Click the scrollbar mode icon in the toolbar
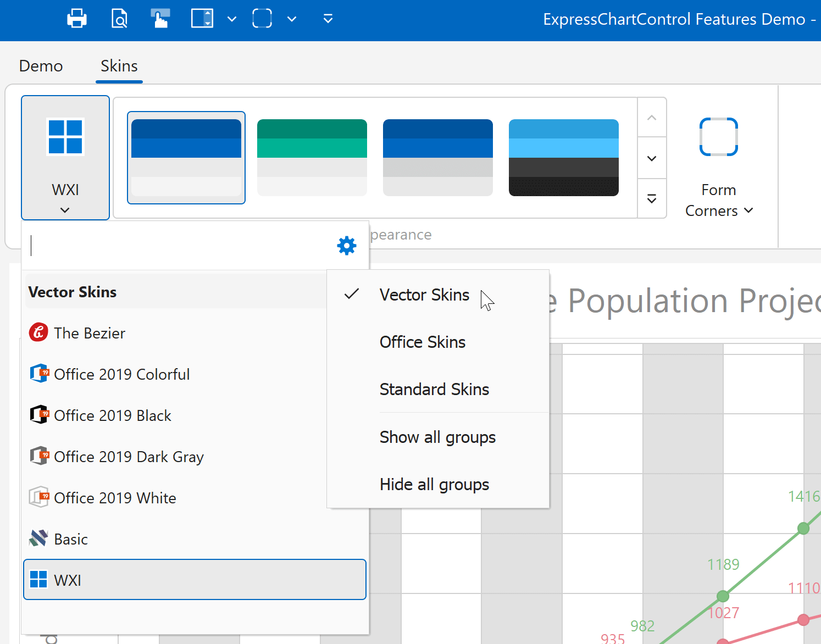 tap(202, 18)
